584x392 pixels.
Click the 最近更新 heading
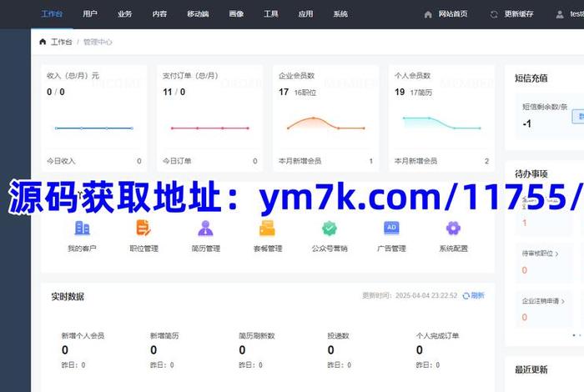click(x=531, y=369)
